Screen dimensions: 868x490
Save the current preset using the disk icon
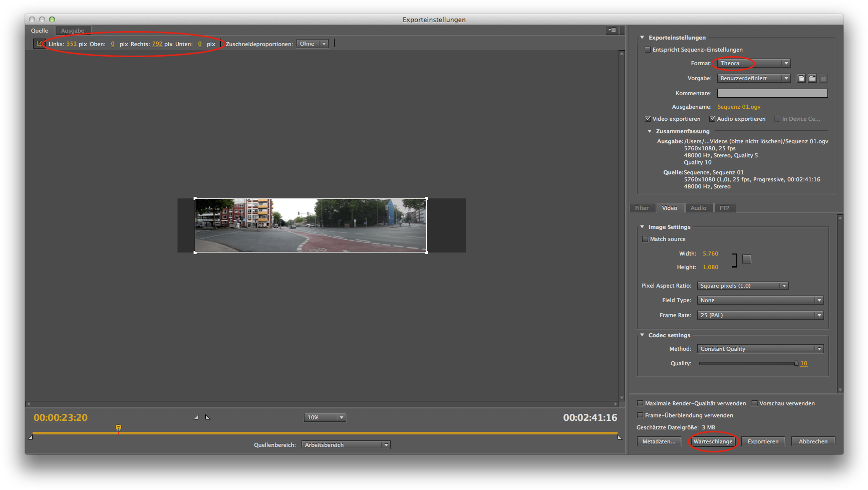[x=801, y=78]
